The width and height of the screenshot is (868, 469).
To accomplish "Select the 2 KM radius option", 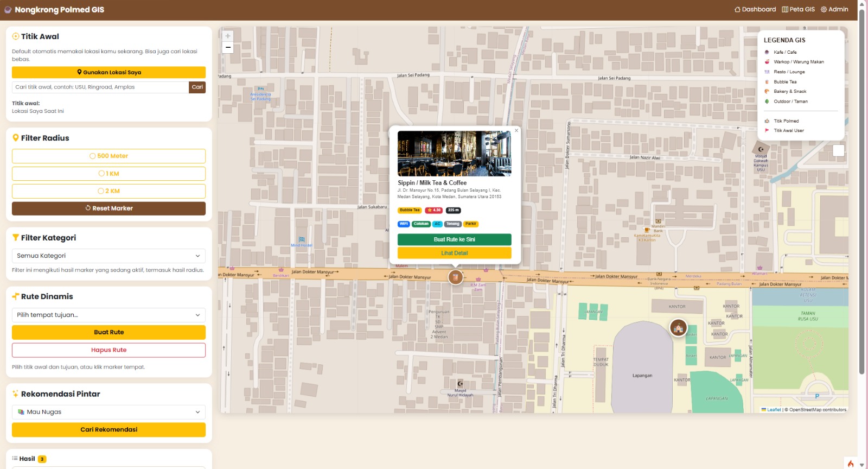I will 108,191.
